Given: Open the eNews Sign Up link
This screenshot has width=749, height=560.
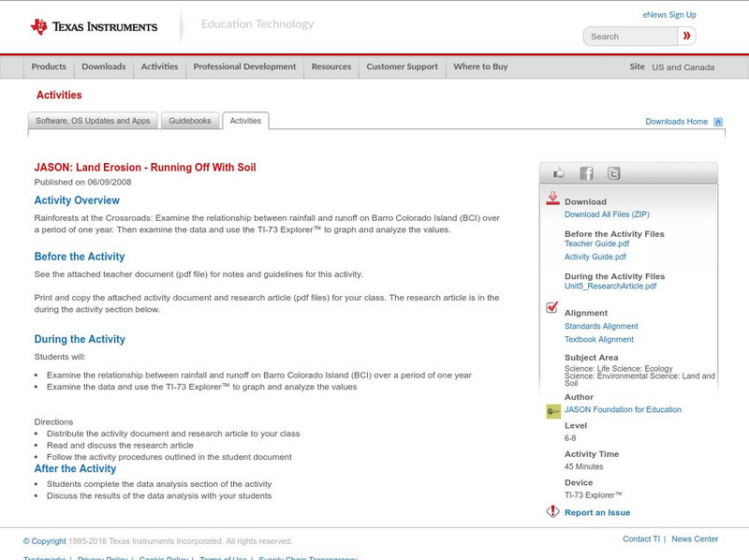Looking at the screenshot, I should tap(669, 15).
